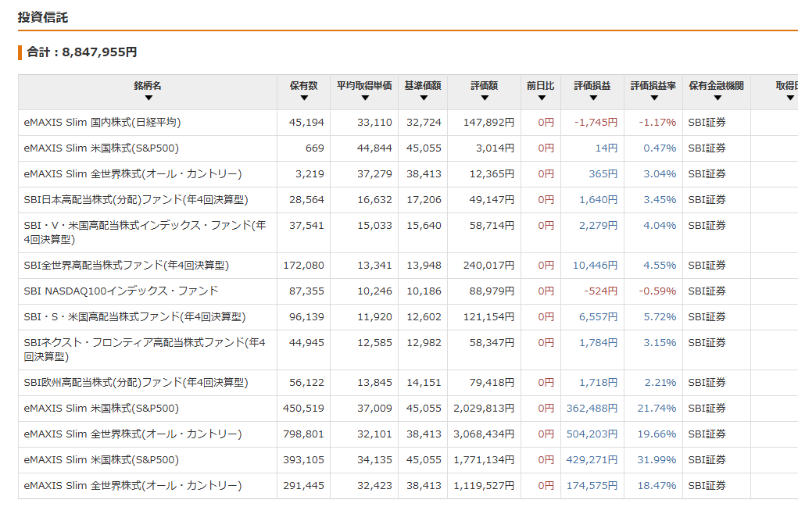
Task: Click valuation 88,979円
Action: coord(492,291)
